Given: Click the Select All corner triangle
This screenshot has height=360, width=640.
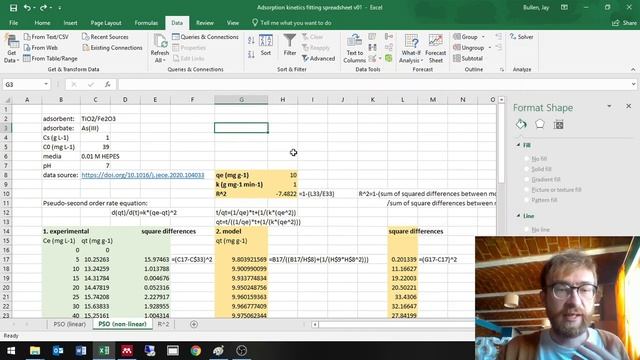Looking at the screenshot, I should 7,100.
